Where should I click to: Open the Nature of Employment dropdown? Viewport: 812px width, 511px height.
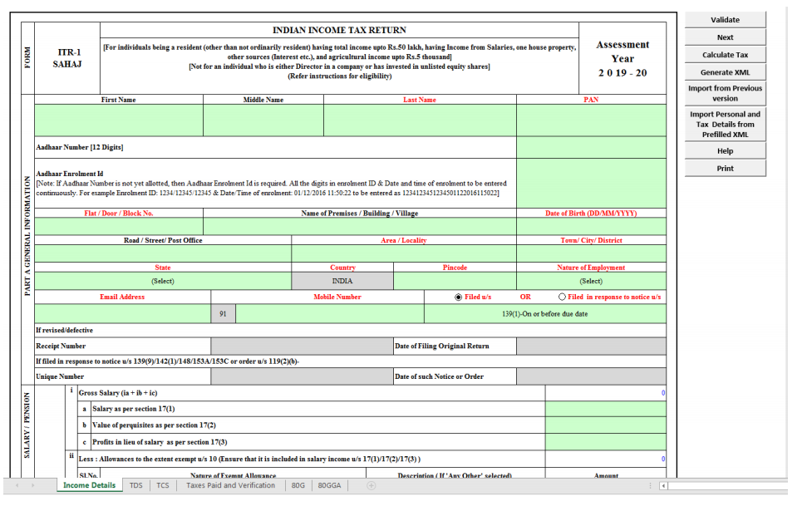coord(591,281)
